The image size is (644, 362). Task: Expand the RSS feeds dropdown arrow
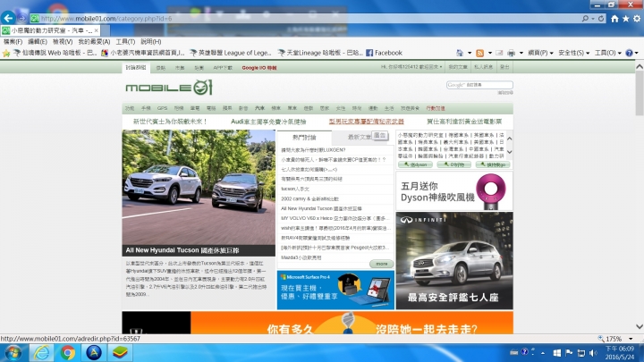pyautogui.click(x=489, y=53)
